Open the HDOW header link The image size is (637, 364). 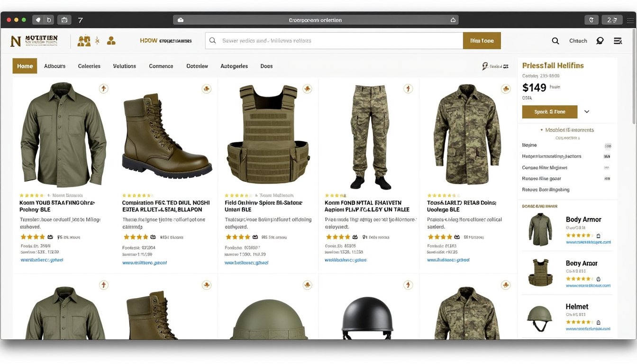[x=165, y=41]
